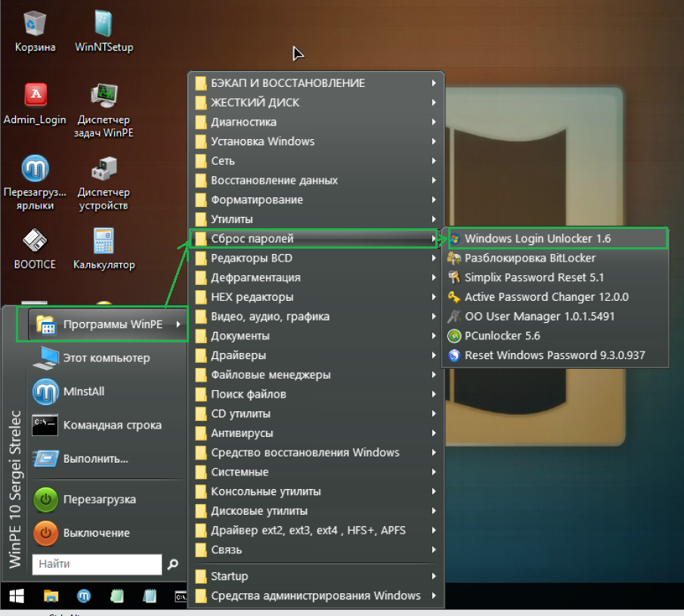Expand the ЖЕСТКИЙ ДИСК submenu
The image size is (684, 616).
point(316,103)
